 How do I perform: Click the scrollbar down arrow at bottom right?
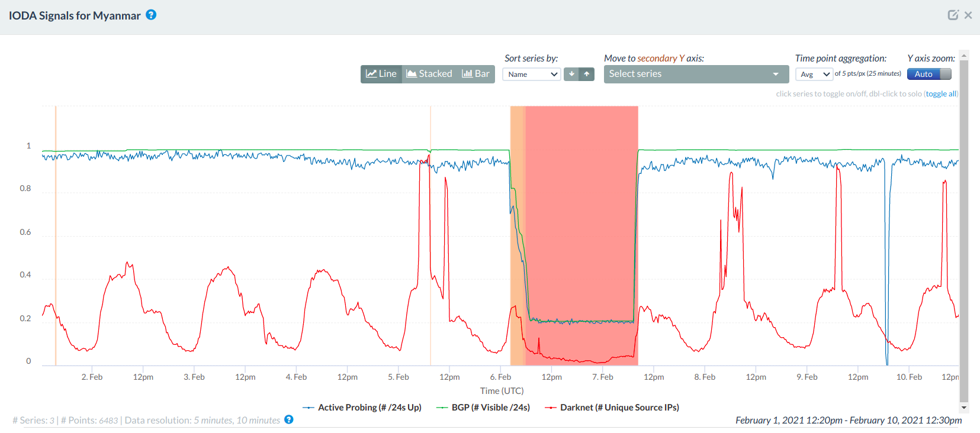964,408
